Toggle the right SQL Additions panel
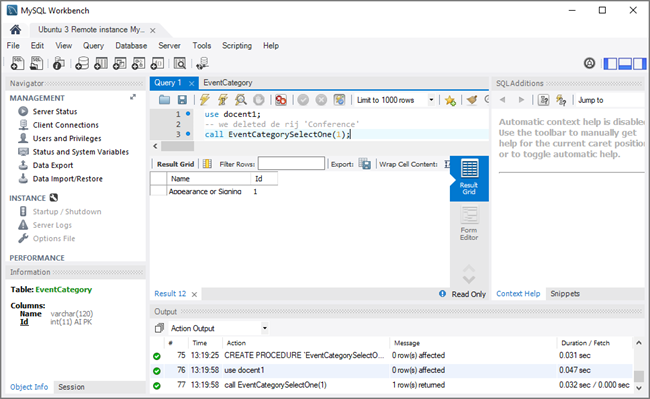 tap(639, 63)
